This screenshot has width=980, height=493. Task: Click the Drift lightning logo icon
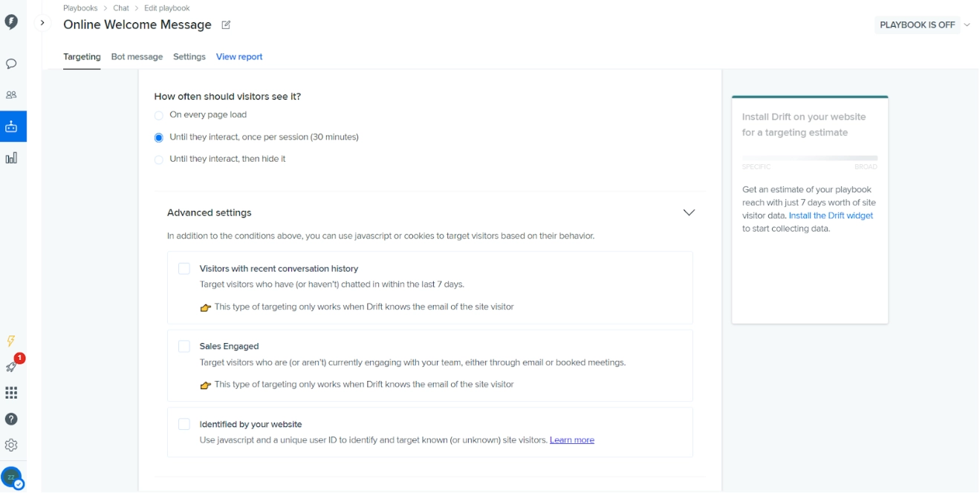[11, 22]
